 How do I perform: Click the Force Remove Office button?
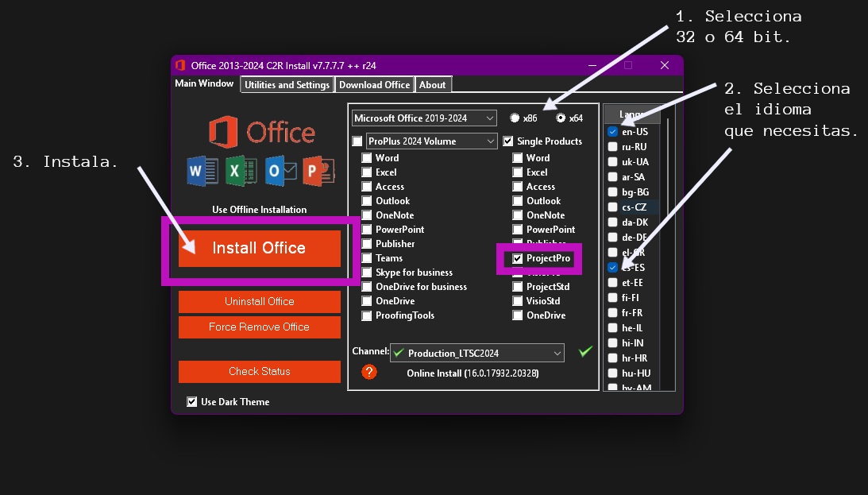click(259, 327)
